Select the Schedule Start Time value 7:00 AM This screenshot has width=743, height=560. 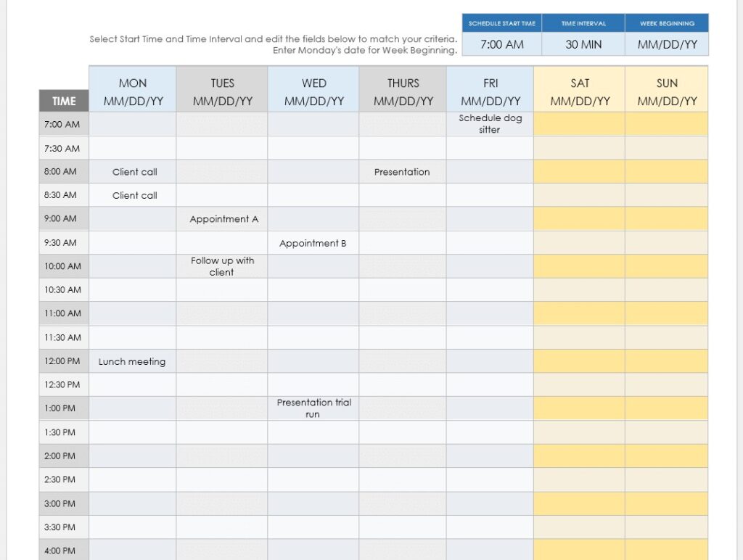point(502,44)
